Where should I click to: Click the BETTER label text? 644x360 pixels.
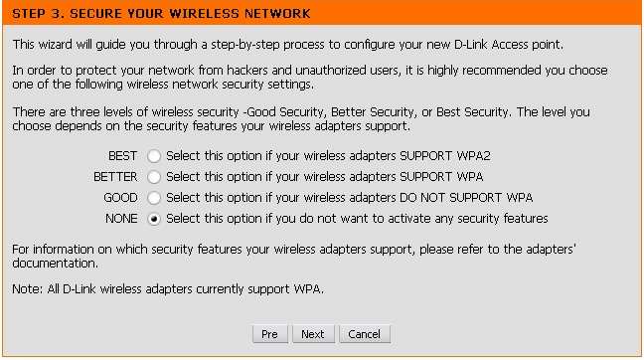coord(115,177)
